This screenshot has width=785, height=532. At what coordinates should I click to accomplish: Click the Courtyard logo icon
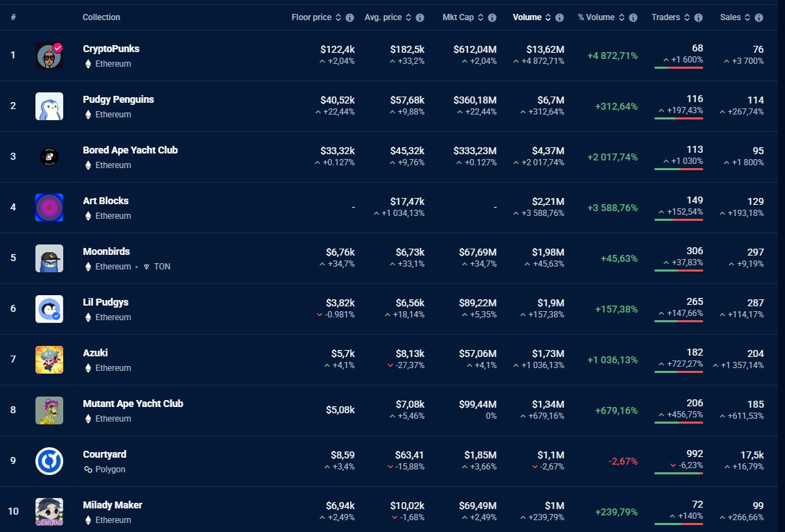pos(49,461)
